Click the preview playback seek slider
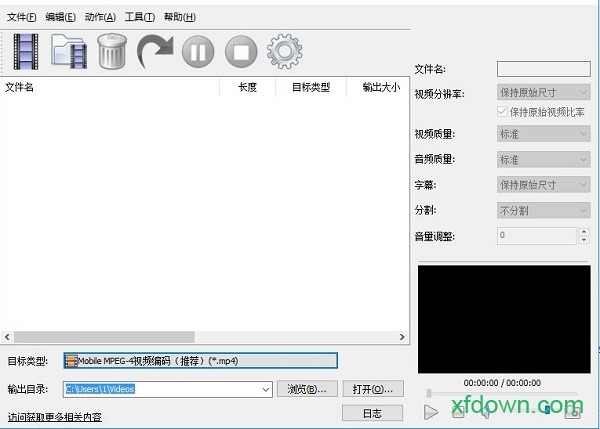The height and width of the screenshot is (429, 600). tap(501, 393)
